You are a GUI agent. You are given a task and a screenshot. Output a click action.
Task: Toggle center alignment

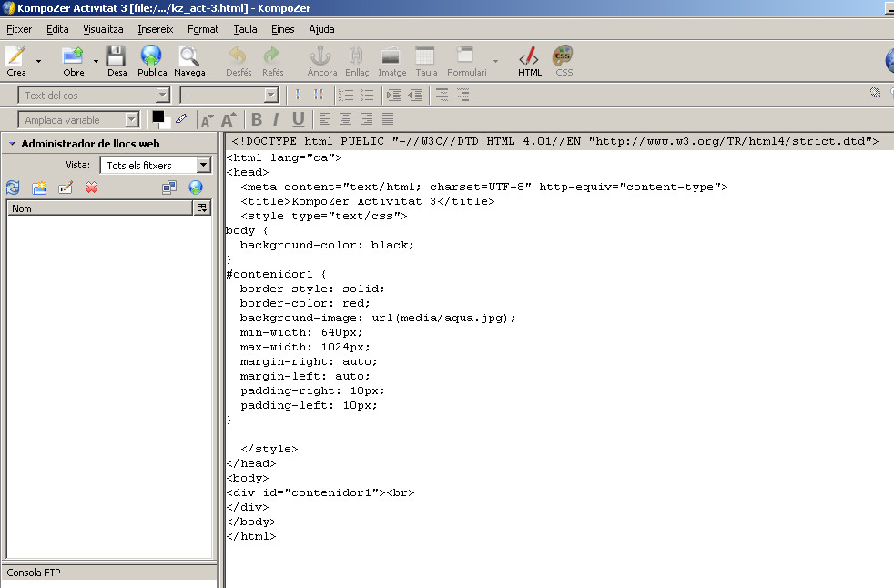coord(346,118)
